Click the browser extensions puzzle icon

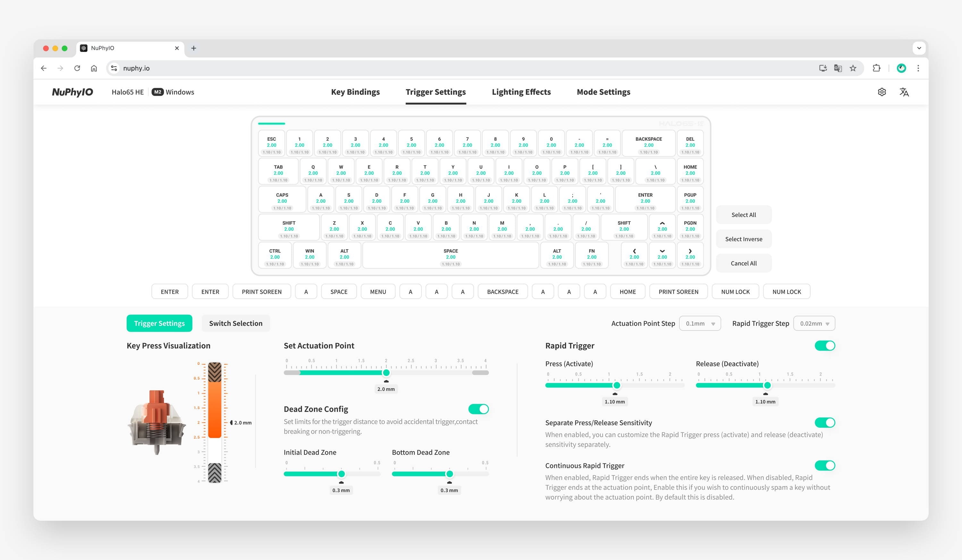[876, 68]
